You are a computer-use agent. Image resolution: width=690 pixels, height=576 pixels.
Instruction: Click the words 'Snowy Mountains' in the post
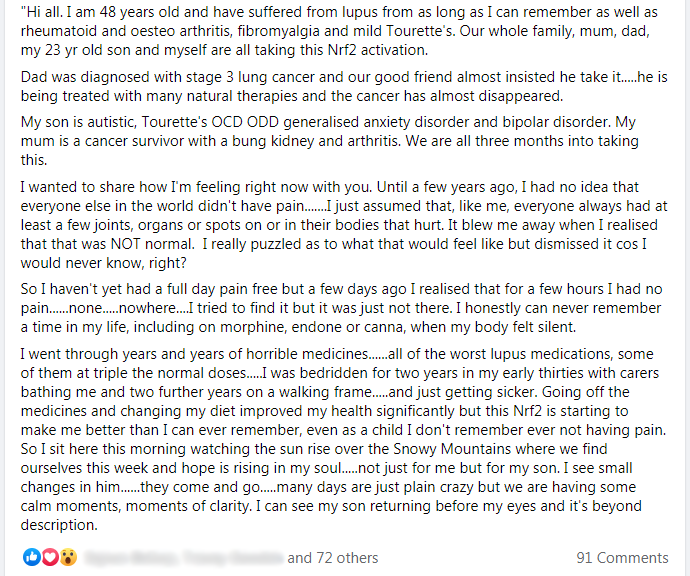(452, 449)
